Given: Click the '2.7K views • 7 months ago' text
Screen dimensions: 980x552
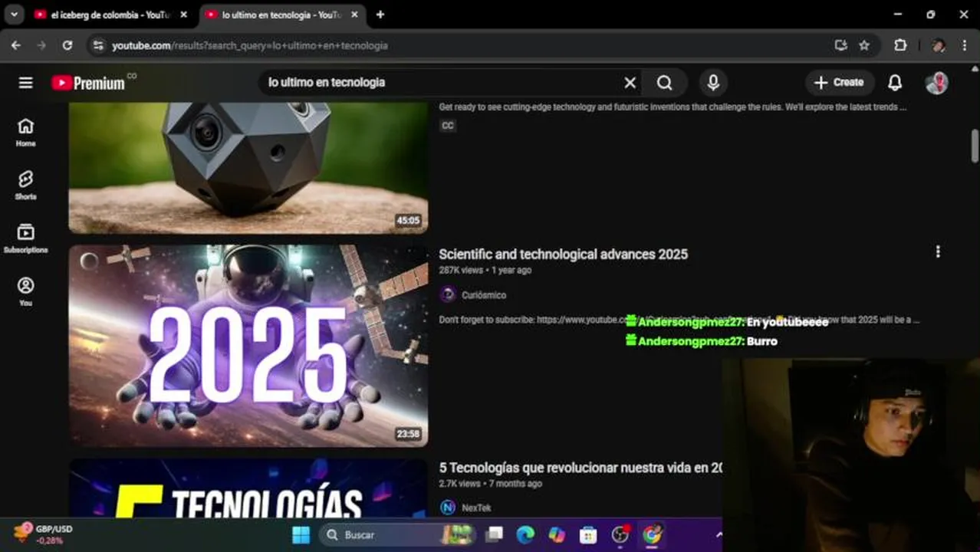Looking at the screenshot, I should point(490,483).
